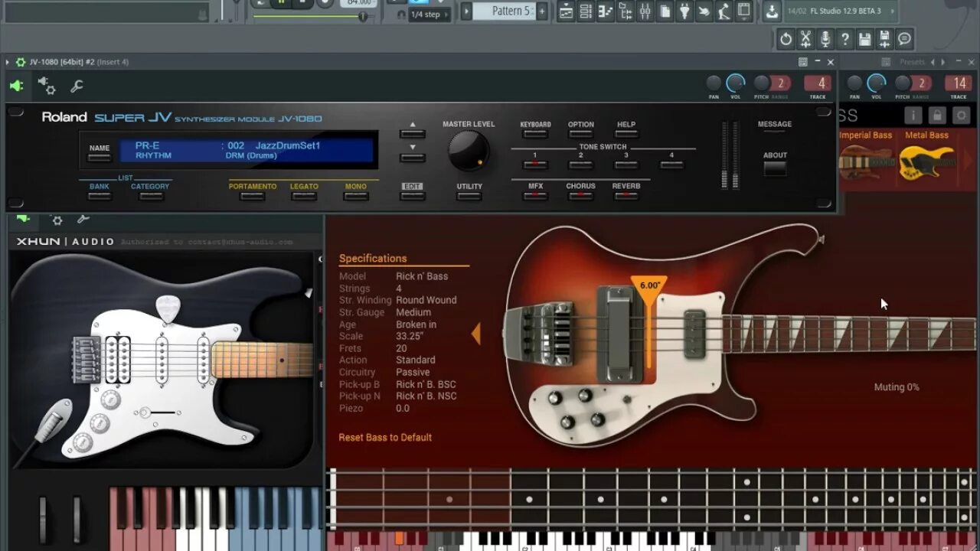Toggle the green audio output icon in plugin window
The image size is (980, 551).
(16, 86)
